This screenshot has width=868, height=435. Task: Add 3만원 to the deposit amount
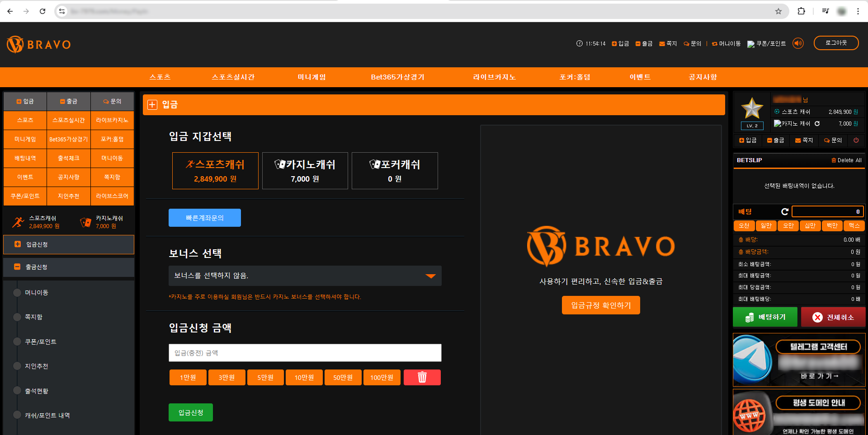(227, 377)
